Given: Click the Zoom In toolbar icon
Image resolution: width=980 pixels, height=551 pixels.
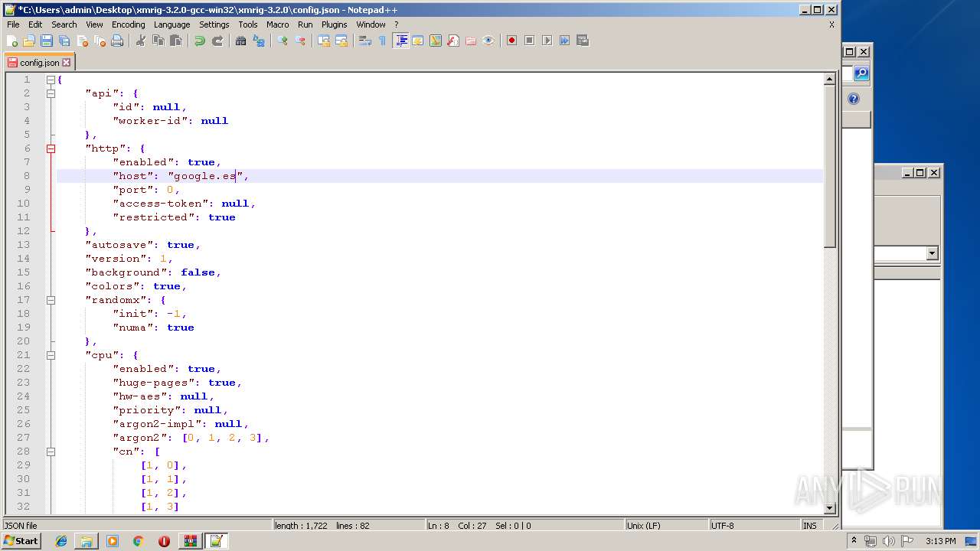Looking at the screenshot, I should [283, 41].
